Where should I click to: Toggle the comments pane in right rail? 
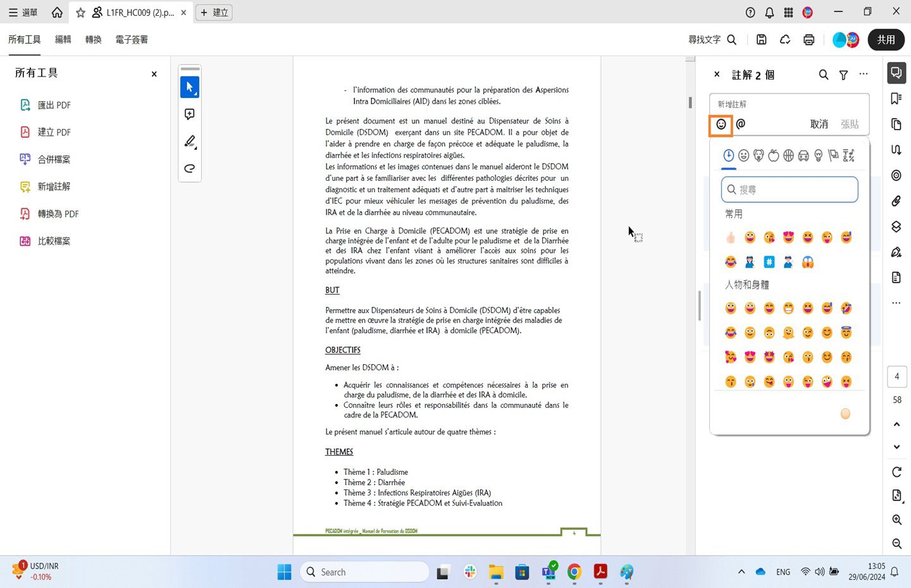coord(896,73)
